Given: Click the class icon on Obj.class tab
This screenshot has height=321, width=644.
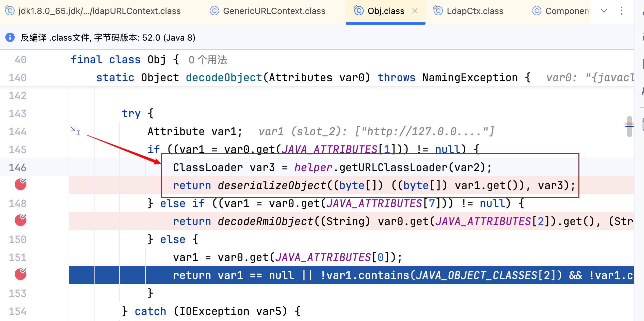Looking at the screenshot, I should [x=358, y=11].
